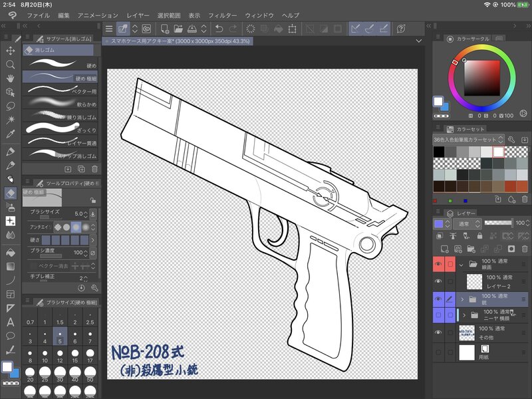This screenshot has height=399, width=532.
Task: Hide the 線画 folder layer
Action: tap(438, 264)
